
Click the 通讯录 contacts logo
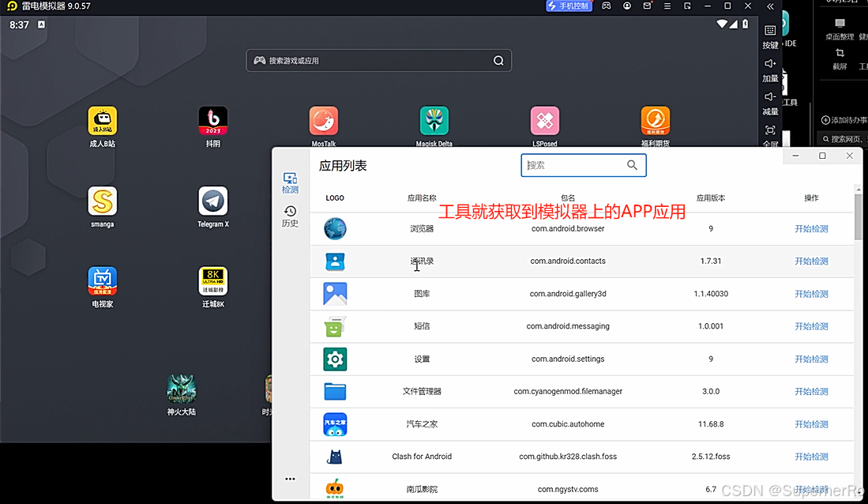(x=335, y=261)
